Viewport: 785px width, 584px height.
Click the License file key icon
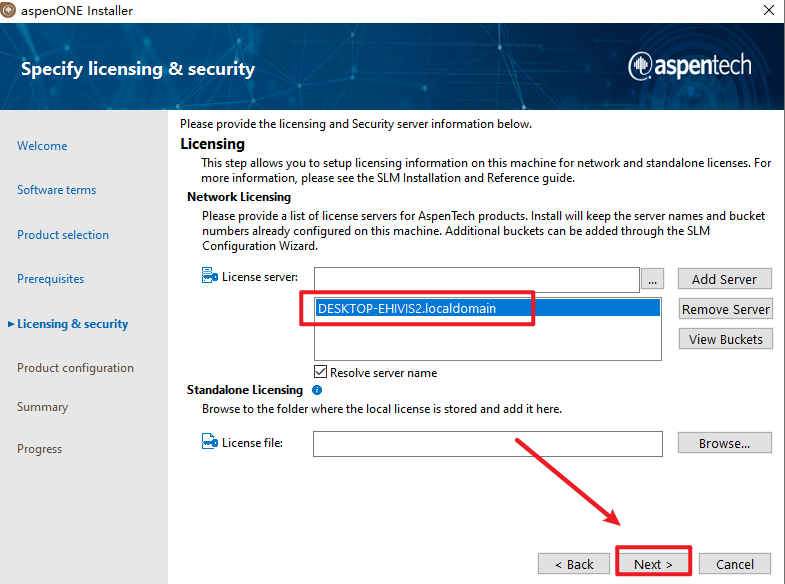(209, 443)
